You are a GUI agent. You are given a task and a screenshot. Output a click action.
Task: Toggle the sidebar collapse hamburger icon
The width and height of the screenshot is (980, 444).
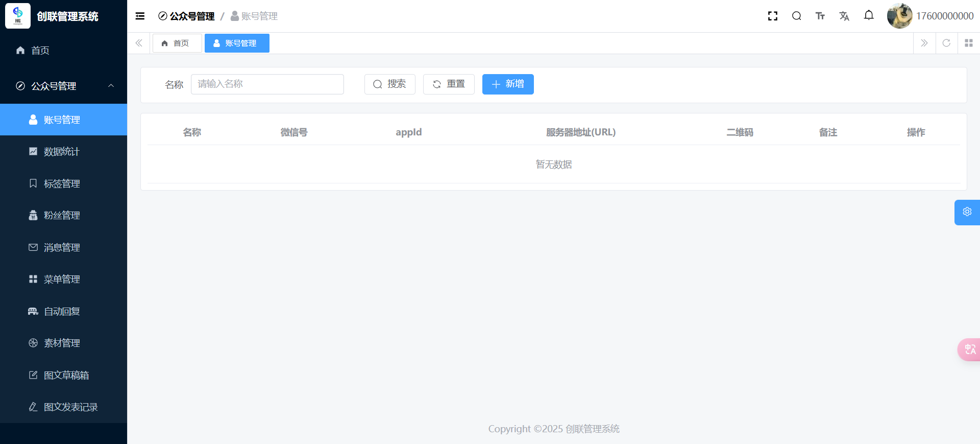coord(140,16)
